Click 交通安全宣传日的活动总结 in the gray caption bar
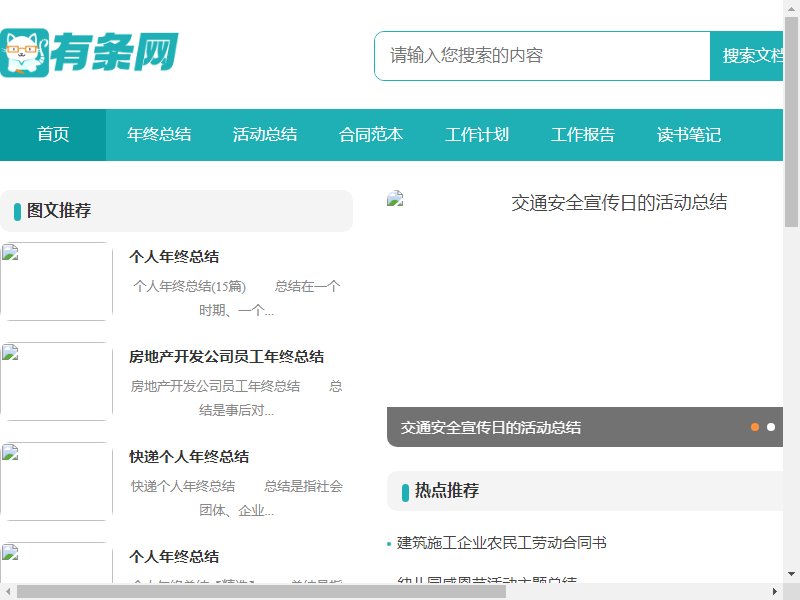This screenshot has height=600, width=800. coord(491,428)
